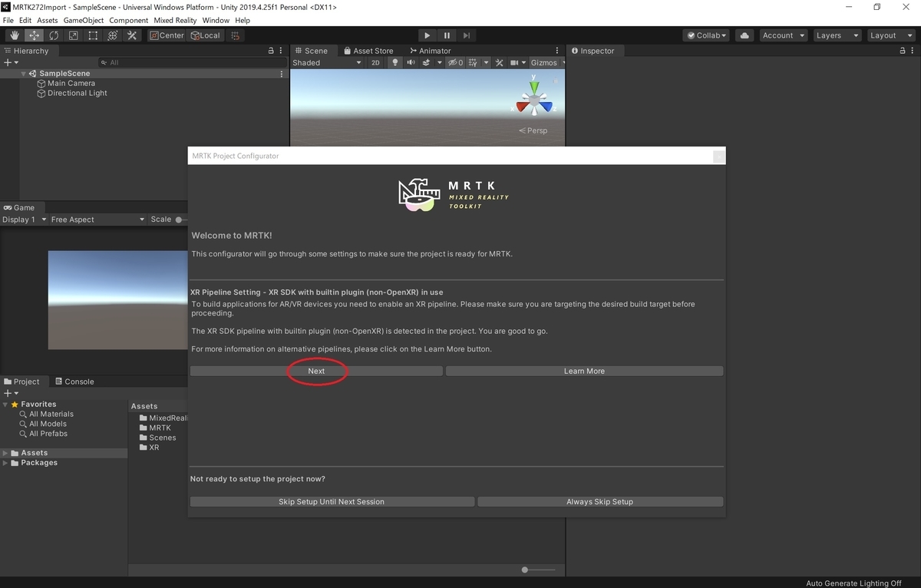
Task: Toggle scene effects icon
Action: [426, 62]
